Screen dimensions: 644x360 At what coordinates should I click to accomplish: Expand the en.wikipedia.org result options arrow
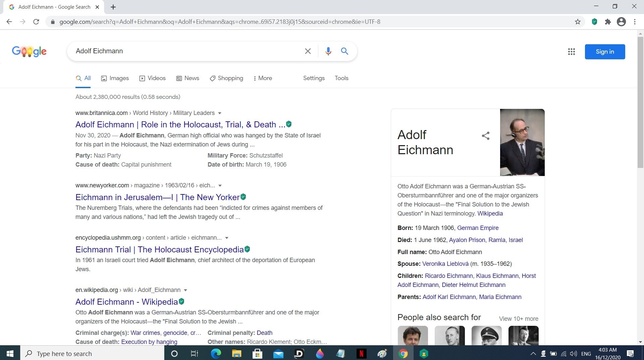pos(185,290)
